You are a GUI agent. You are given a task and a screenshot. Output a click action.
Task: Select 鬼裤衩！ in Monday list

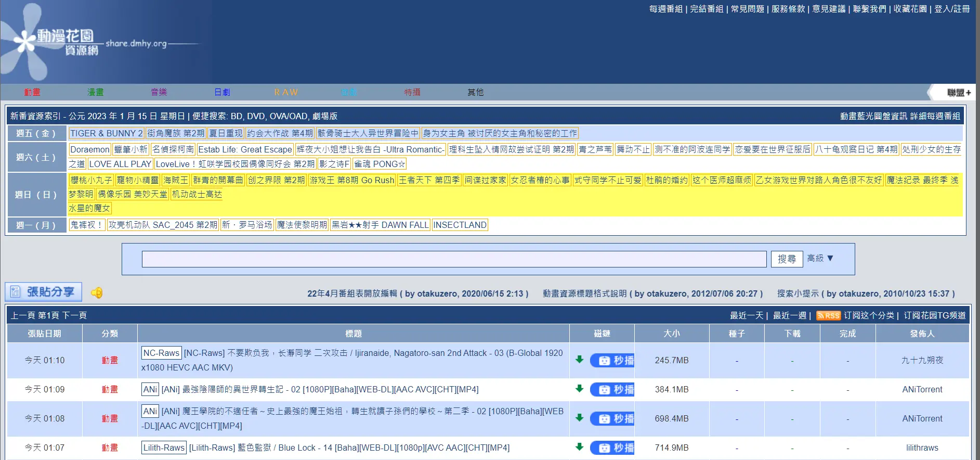[86, 225]
